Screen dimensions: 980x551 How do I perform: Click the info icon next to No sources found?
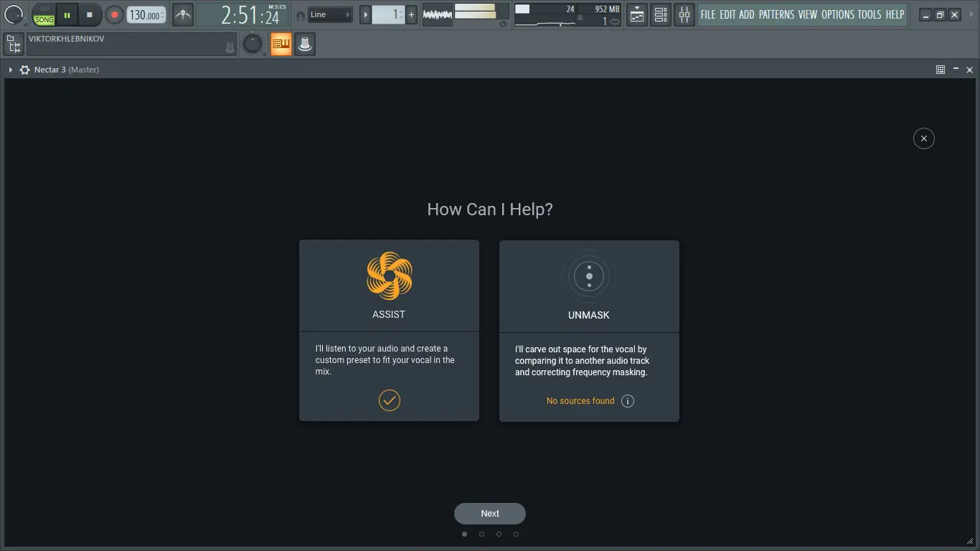[628, 401]
